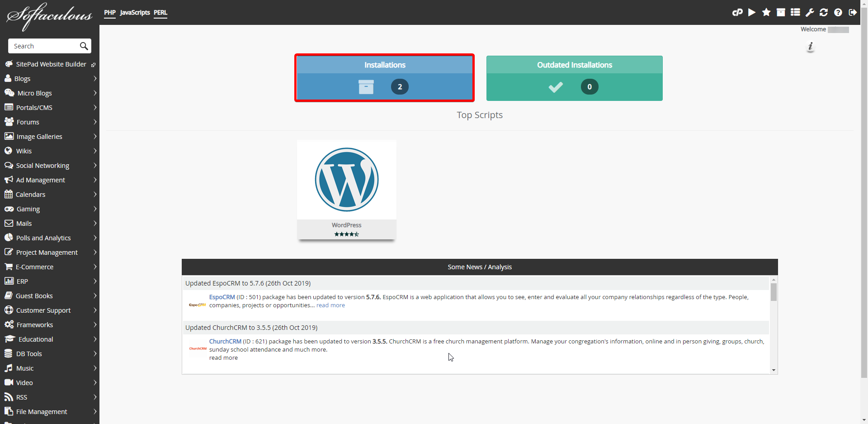Click the search magnifier icon
Viewport: 868px width, 424px height.
pyautogui.click(x=84, y=46)
